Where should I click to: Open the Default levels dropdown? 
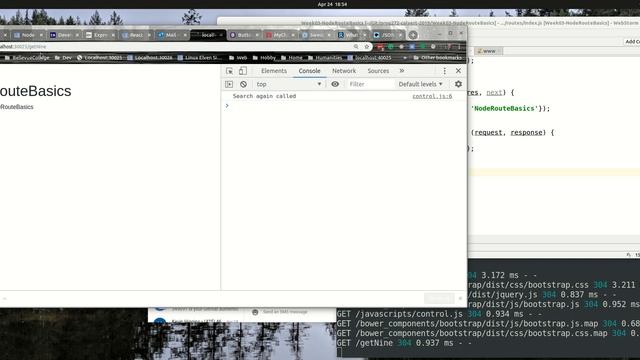(x=420, y=84)
